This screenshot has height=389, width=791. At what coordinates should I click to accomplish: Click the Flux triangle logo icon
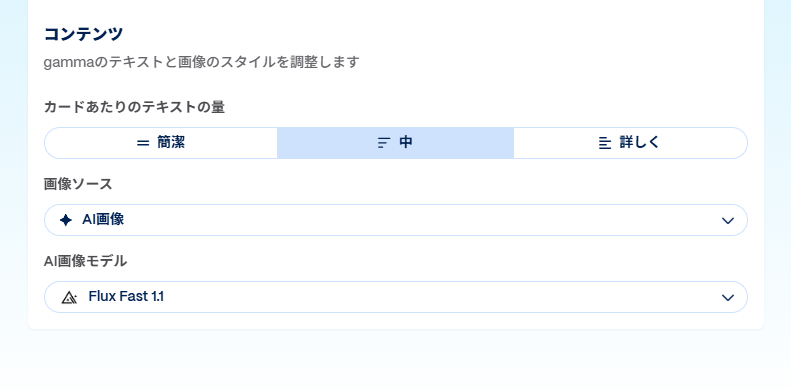tap(69, 297)
